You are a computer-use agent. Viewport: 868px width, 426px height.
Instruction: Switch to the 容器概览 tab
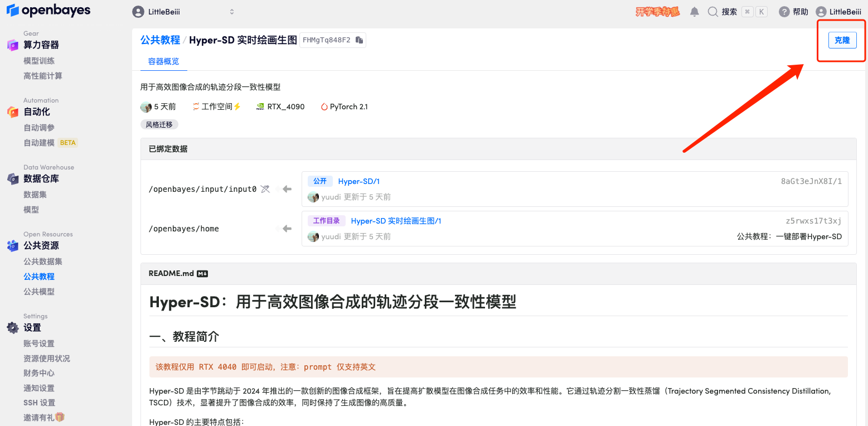163,61
